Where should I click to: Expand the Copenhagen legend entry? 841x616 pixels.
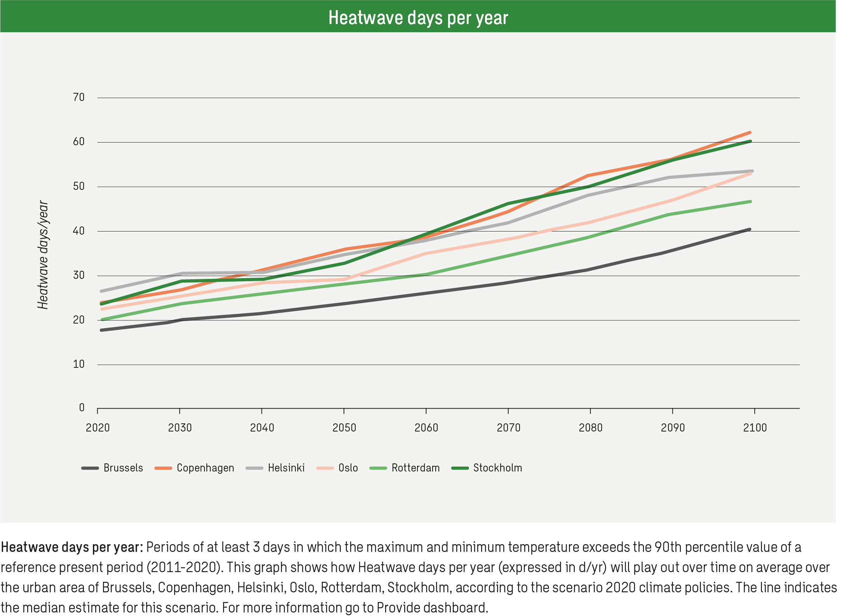205,468
